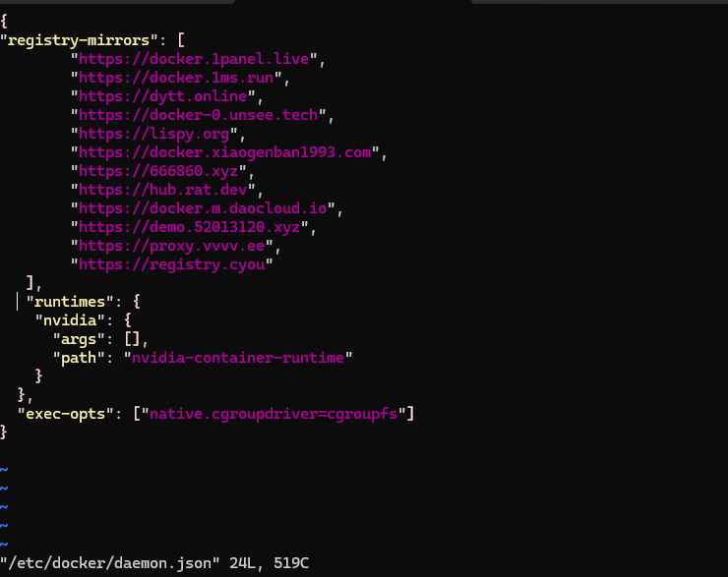Click the nvidia-container-runtime value
The width and height of the screenshot is (728, 577).
pos(238,357)
